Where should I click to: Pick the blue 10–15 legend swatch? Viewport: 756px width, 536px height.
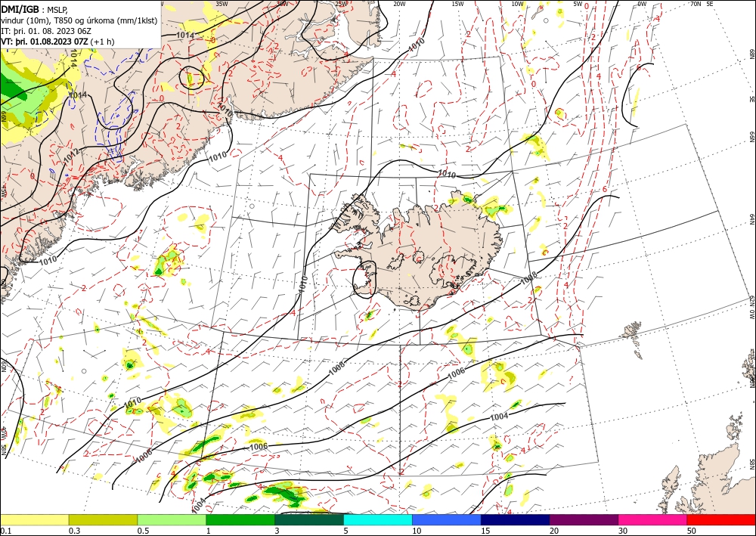(x=447, y=519)
